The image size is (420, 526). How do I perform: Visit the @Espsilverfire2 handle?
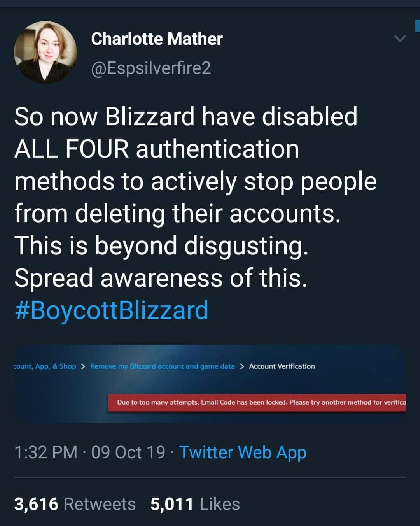tap(151, 68)
